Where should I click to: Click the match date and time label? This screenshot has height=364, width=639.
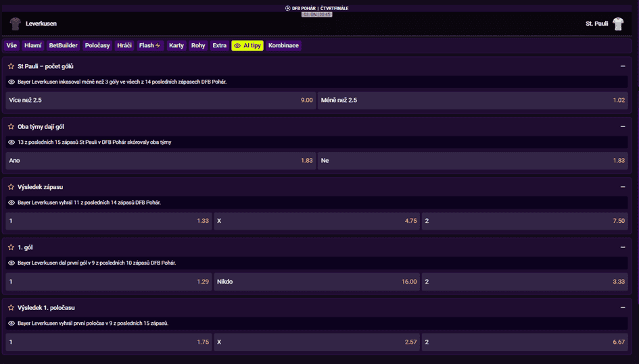point(317,15)
